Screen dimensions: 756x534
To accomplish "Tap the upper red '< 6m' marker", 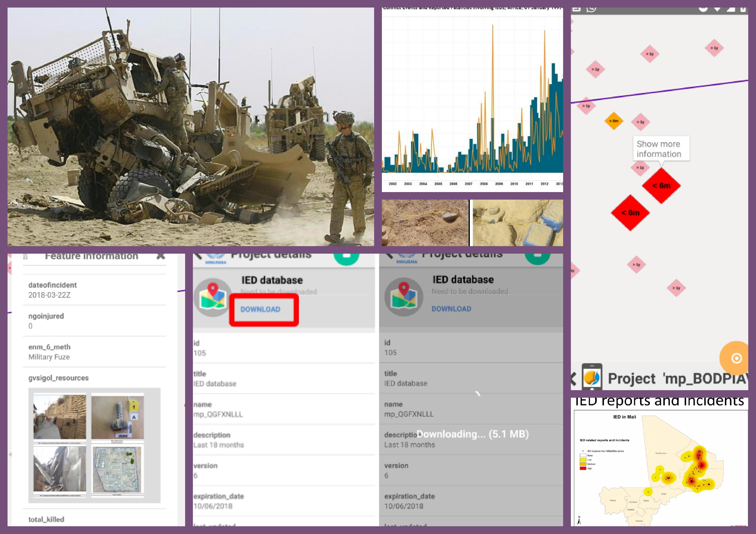I will coord(661,186).
